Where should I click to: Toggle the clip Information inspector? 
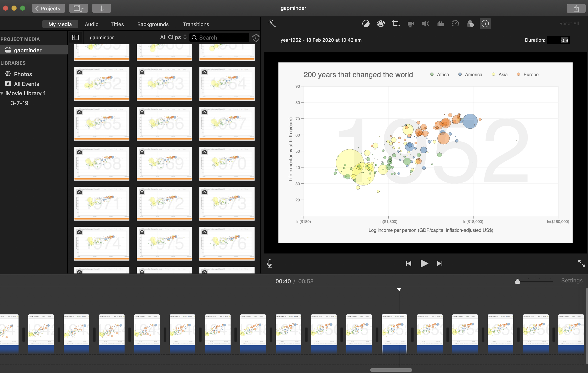(485, 23)
